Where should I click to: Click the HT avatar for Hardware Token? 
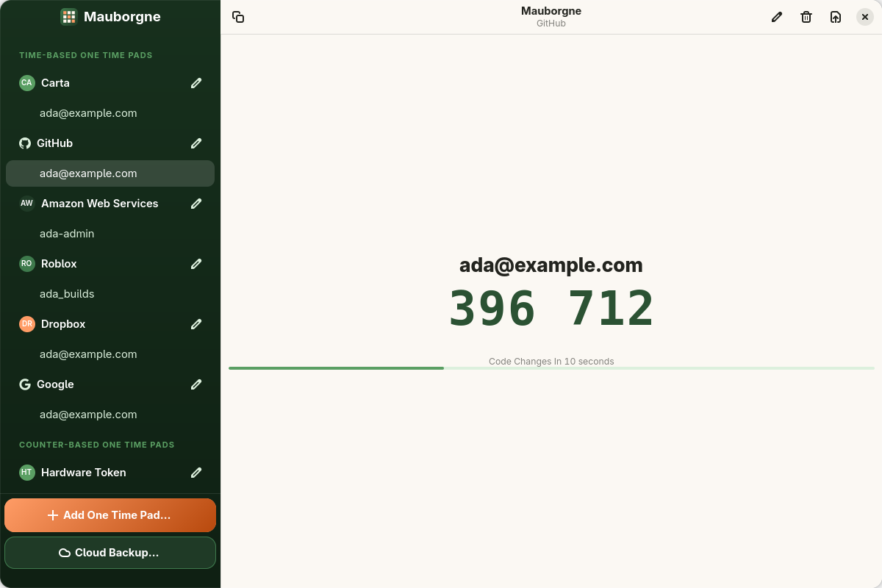(27, 473)
